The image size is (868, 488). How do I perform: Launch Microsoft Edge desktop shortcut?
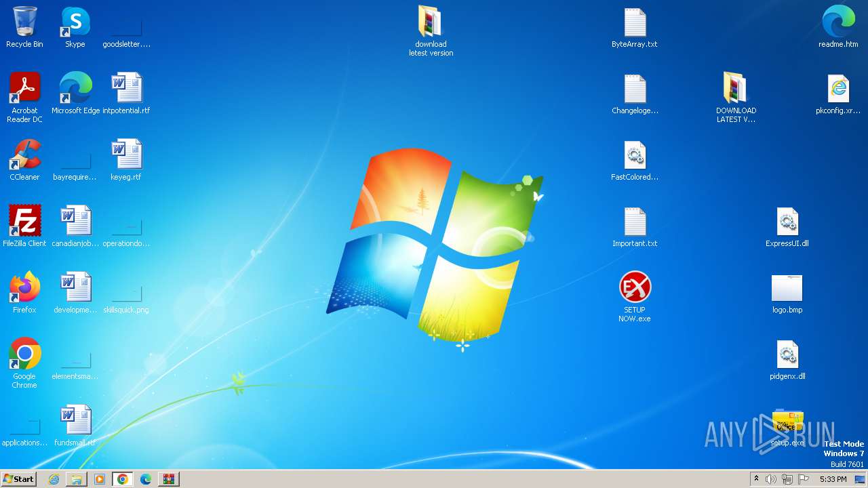point(75,94)
